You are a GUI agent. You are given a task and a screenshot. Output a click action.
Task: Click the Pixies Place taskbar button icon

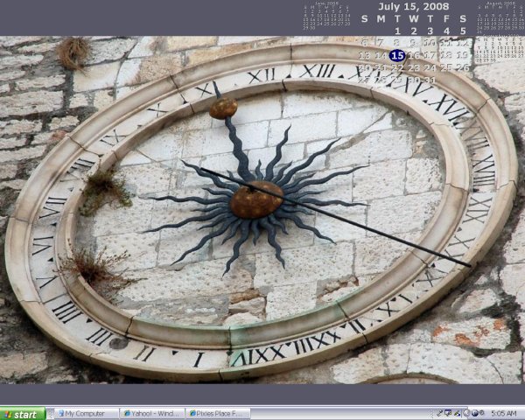pos(192,414)
